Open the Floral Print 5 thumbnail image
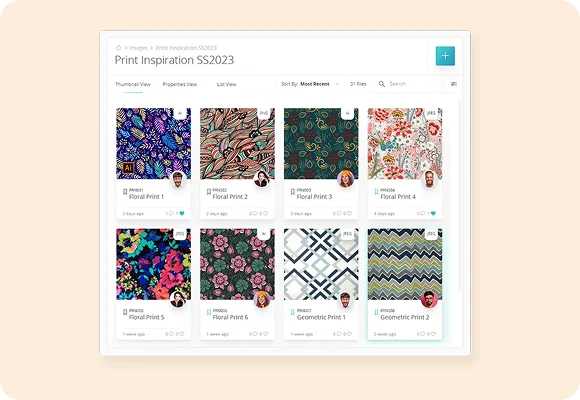This screenshot has height=400, width=580. [154, 264]
